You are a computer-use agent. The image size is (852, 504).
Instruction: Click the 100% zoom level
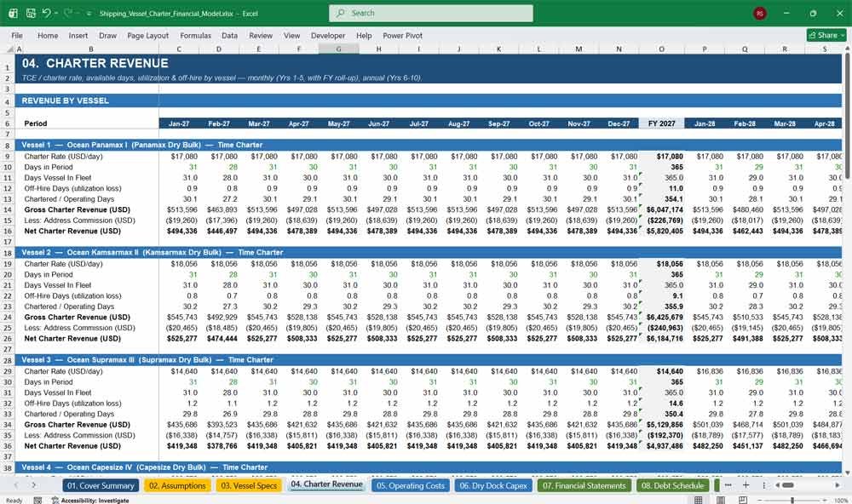point(841,501)
